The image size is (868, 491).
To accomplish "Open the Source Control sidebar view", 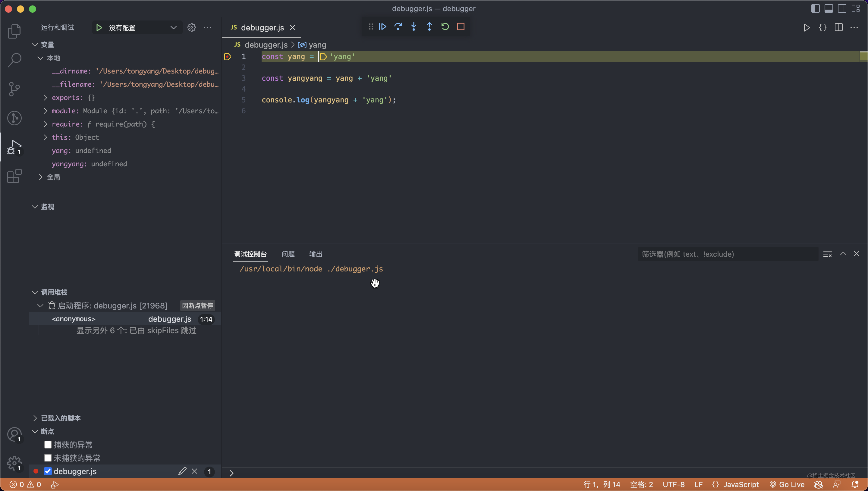I will [x=14, y=89].
